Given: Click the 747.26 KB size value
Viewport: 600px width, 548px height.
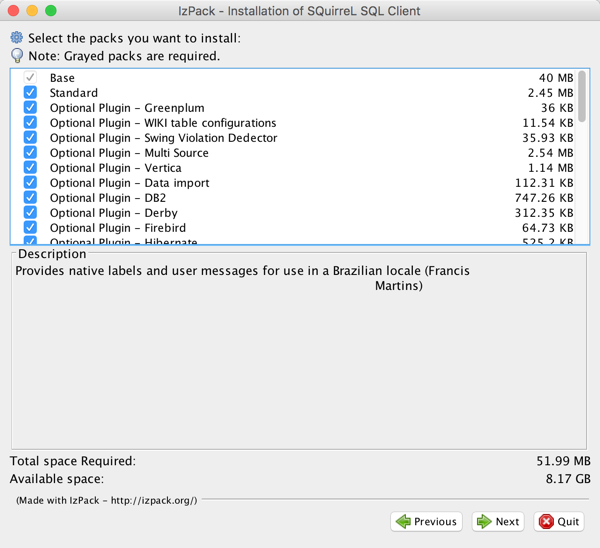Looking at the screenshot, I should pos(544,198).
